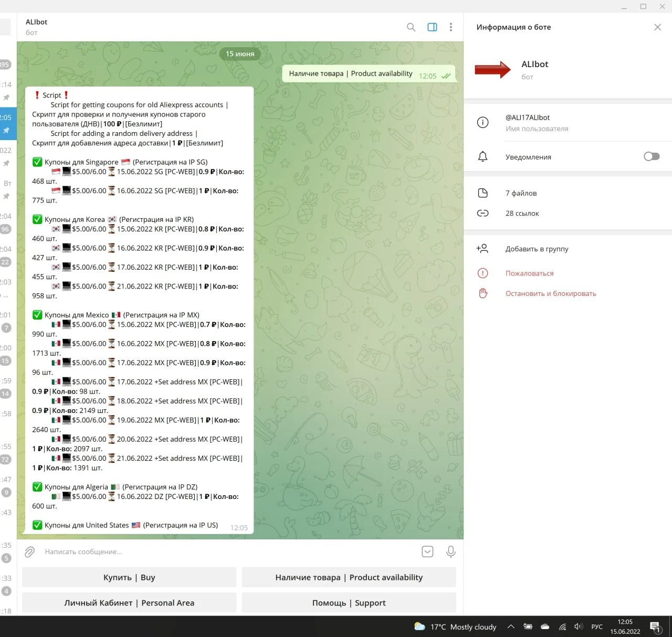Click the Помощь | Support button

[349, 603]
